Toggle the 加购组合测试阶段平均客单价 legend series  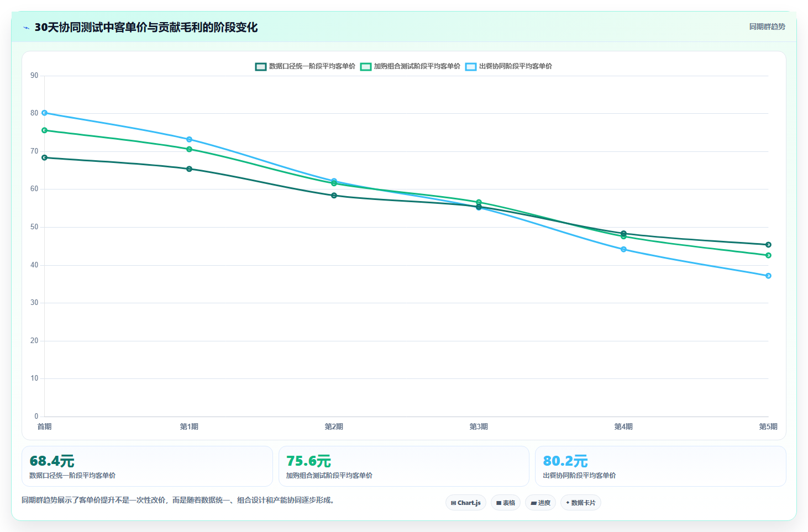click(x=410, y=66)
